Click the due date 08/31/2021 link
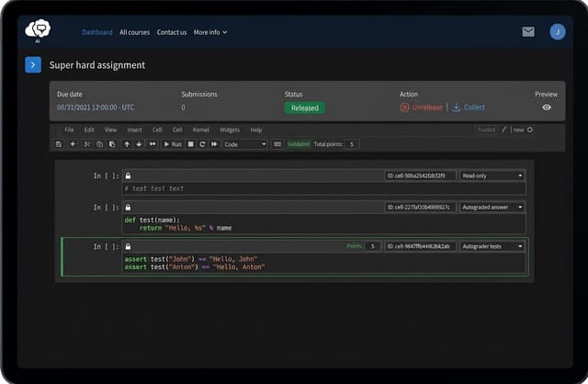This screenshot has width=588, height=384. (96, 107)
